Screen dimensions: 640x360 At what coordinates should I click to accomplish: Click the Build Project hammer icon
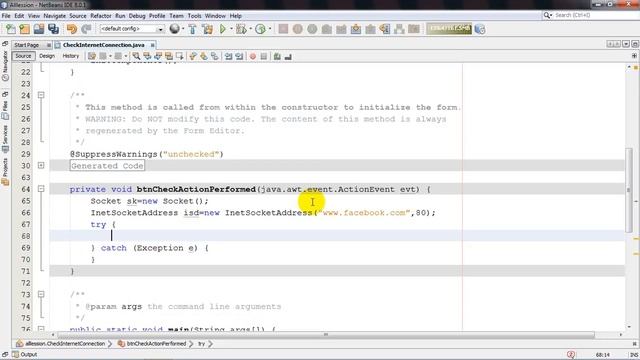[x=192, y=29]
